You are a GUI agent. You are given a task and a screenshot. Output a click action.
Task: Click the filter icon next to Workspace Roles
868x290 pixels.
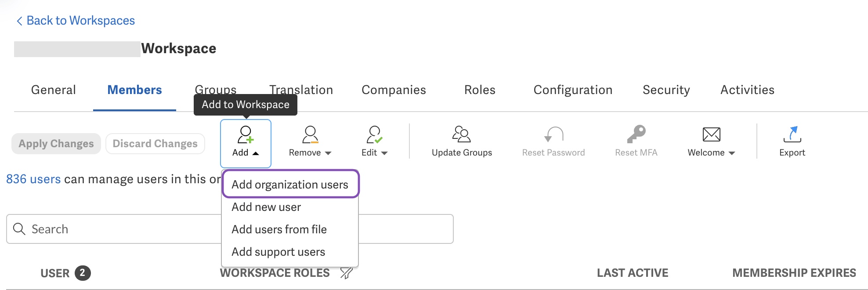pyautogui.click(x=347, y=273)
